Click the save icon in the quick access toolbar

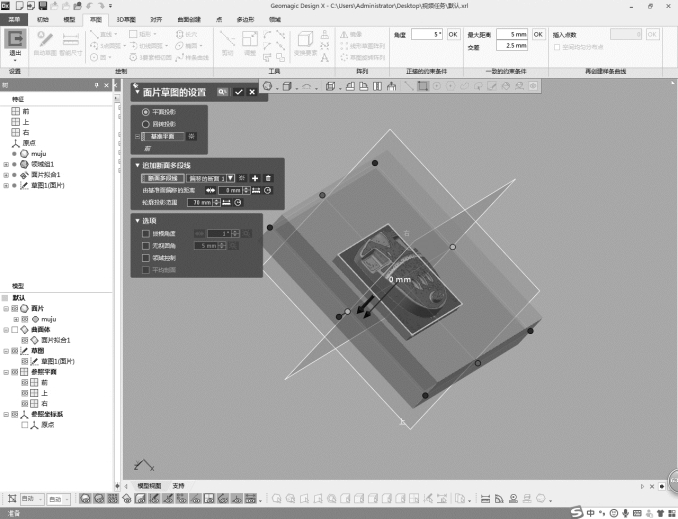coord(42,6)
